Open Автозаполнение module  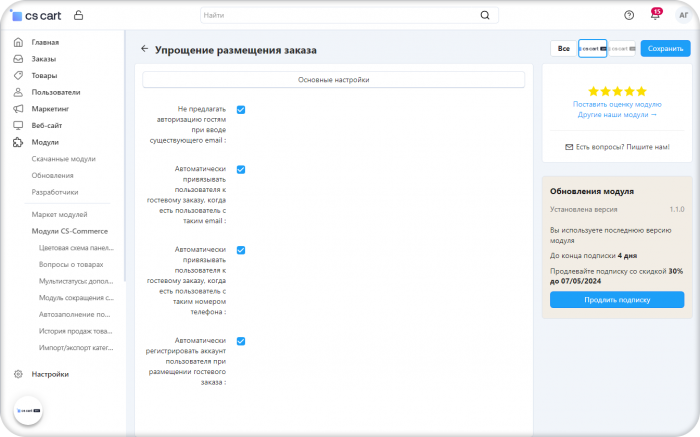click(74, 315)
